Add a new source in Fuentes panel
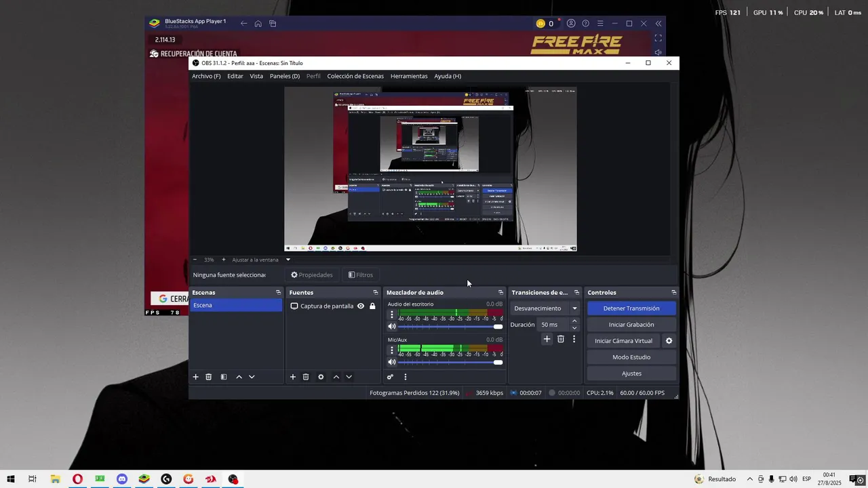 click(293, 377)
